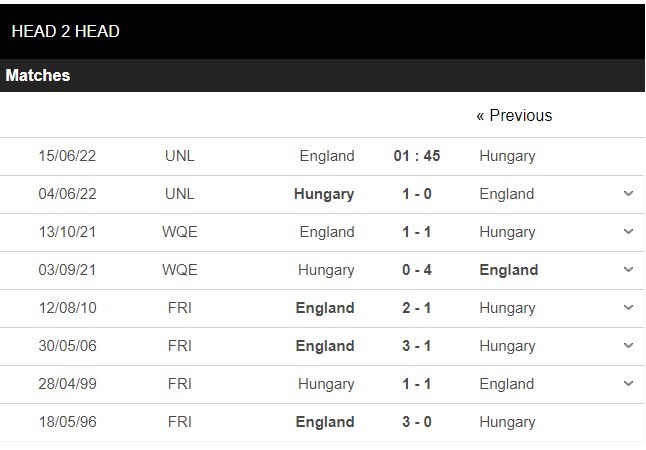This screenshot has width=646, height=450.
Task: Select the Matches tab
Action: pos(38,76)
